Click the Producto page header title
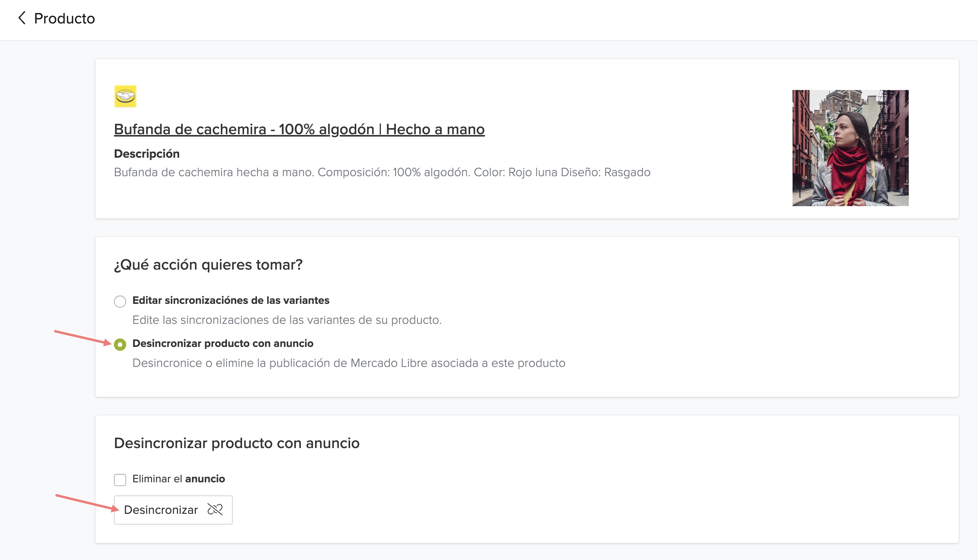Image resolution: width=978 pixels, height=560 pixels. tap(64, 18)
